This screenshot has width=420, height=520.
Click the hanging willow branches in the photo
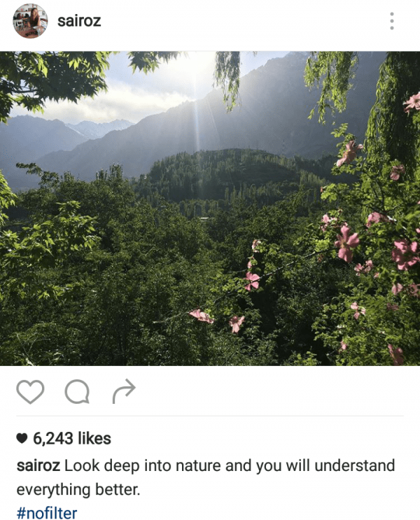[227, 78]
